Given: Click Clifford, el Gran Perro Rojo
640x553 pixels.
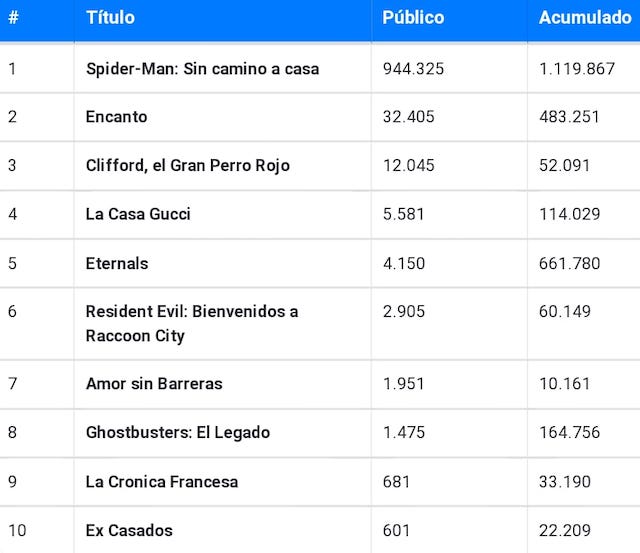Looking at the screenshot, I should pos(188,165).
